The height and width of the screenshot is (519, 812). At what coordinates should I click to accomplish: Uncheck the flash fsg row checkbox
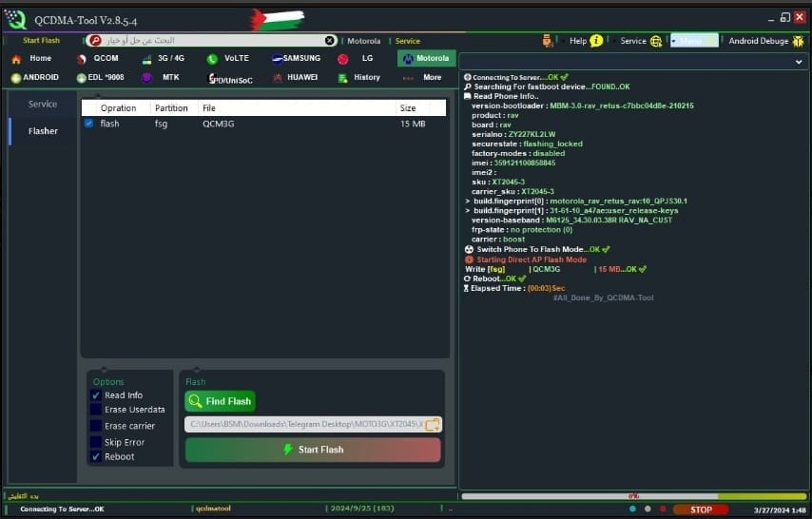pos(89,124)
